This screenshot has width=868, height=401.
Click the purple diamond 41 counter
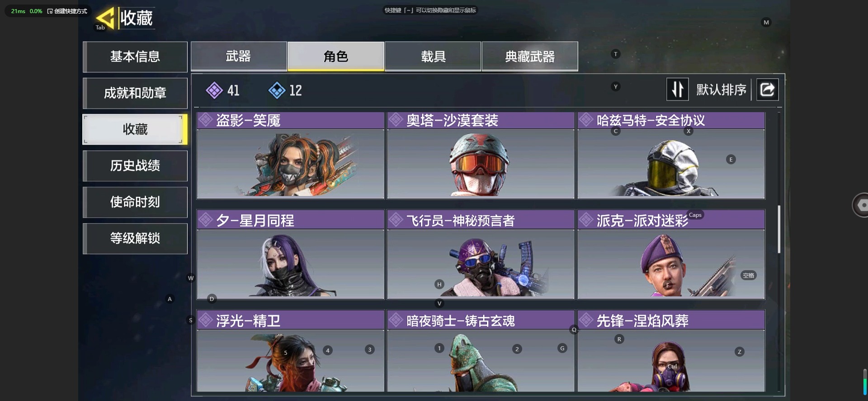(222, 90)
